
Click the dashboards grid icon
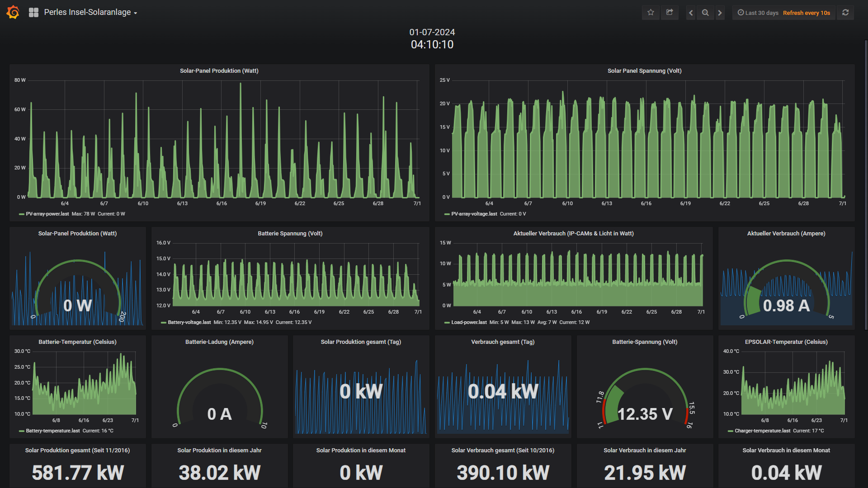(33, 13)
